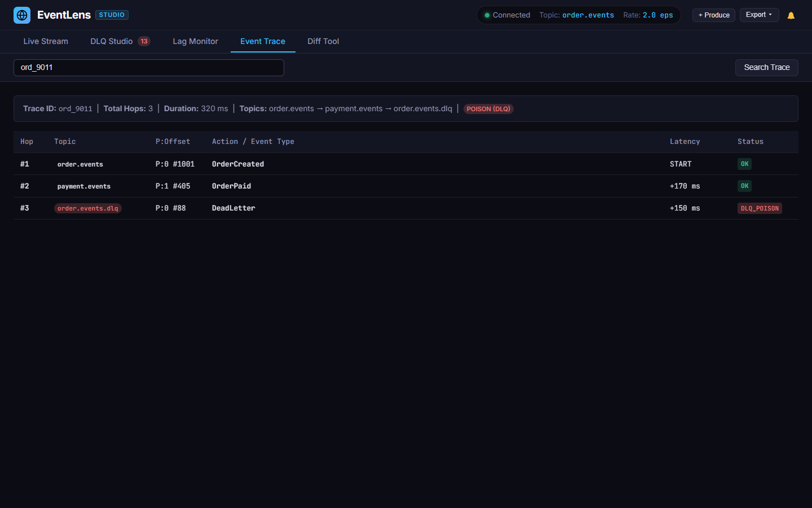Viewport: 812px width, 508px height.
Task: Click the order.events topic in hop #1
Action: pyautogui.click(x=80, y=164)
